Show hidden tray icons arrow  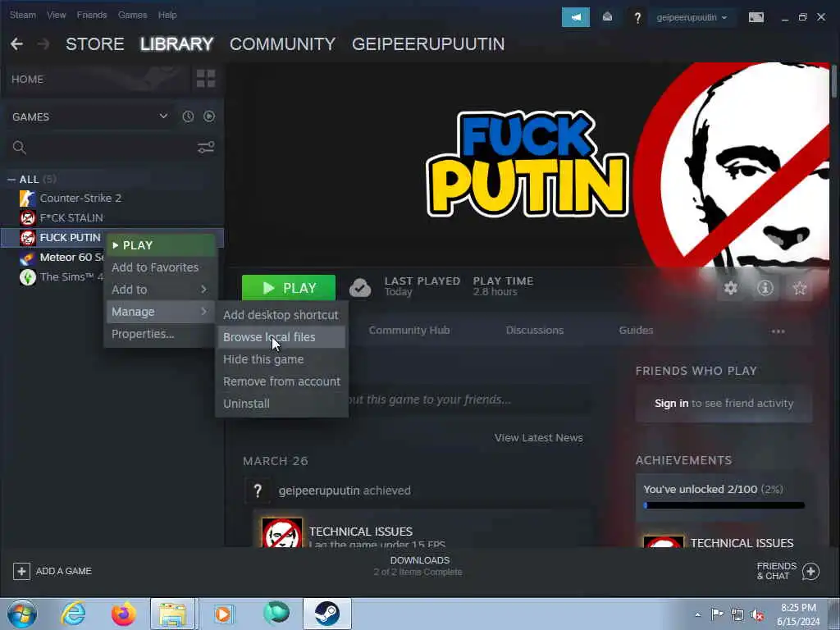click(x=697, y=614)
